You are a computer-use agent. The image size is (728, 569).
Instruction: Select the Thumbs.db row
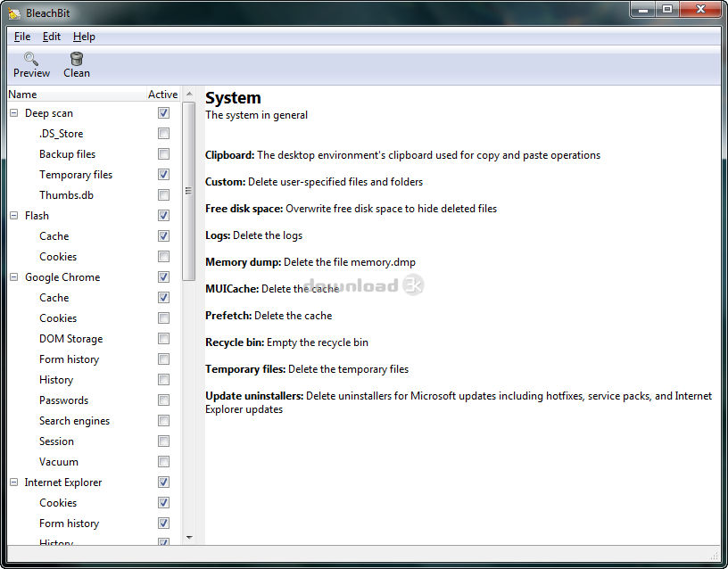(95, 195)
